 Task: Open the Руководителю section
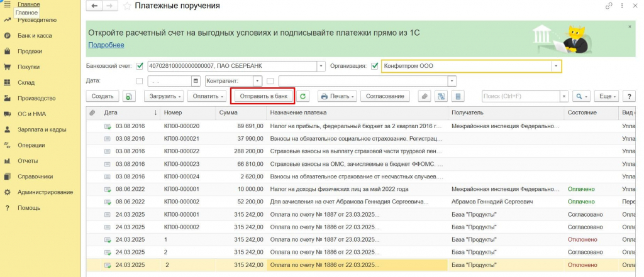37,20
